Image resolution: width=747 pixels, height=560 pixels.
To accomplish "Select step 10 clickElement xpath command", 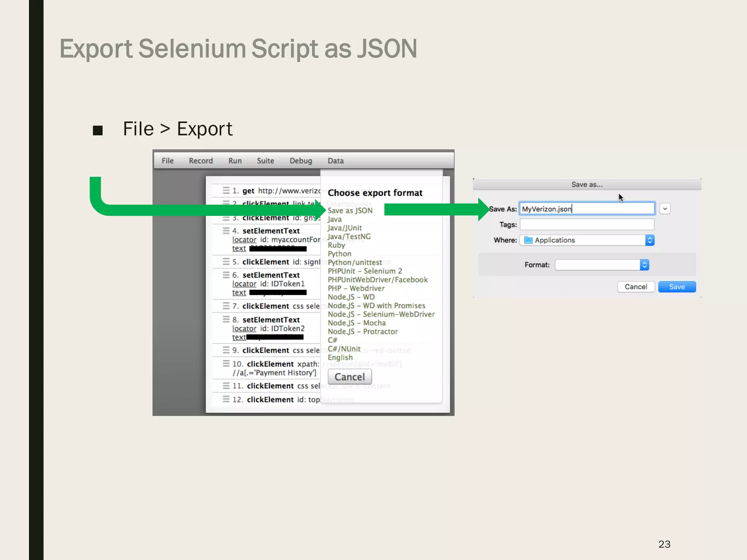I will (x=270, y=364).
